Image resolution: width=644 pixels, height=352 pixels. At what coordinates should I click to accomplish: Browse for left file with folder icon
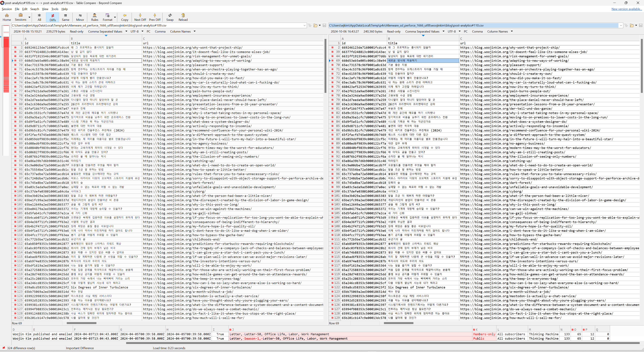click(x=315, y=25)
